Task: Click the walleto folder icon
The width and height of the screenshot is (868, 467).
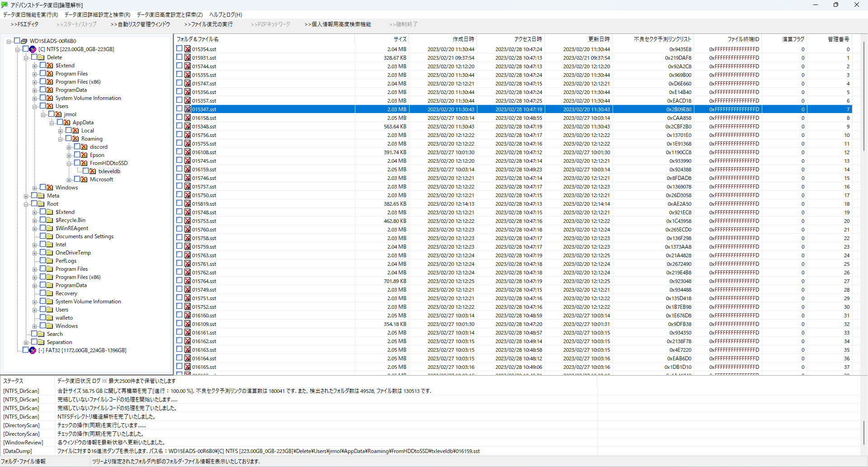Action: [x=50, y=318]
